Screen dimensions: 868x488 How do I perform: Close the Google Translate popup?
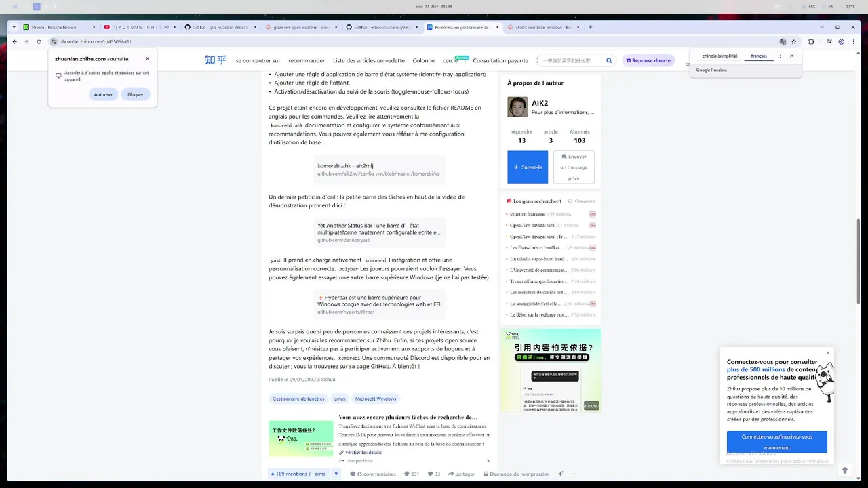tap(792, 56)
